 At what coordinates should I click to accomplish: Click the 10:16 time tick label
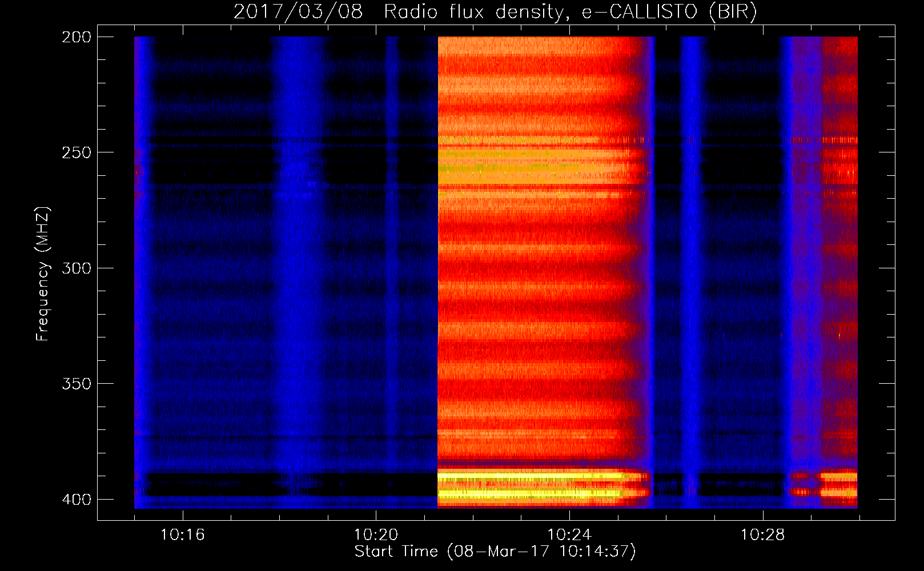pos(182,535)
